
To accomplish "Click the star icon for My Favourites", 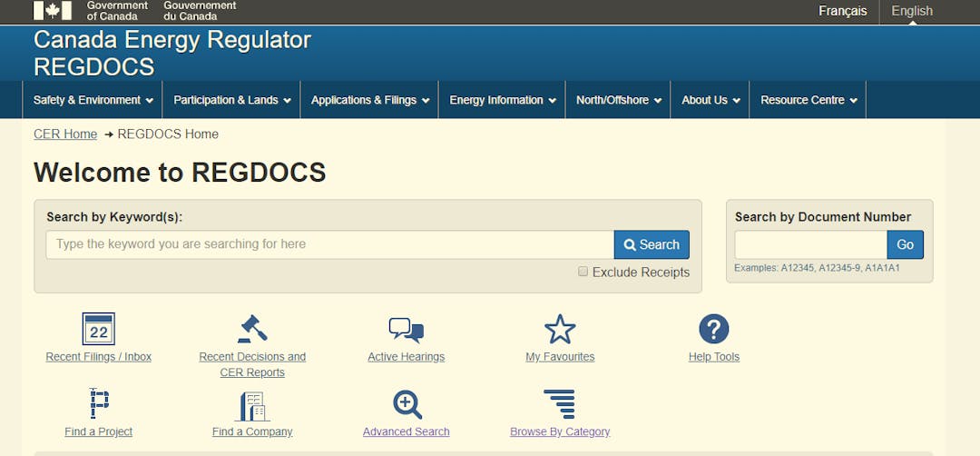I will coord(560,329).
